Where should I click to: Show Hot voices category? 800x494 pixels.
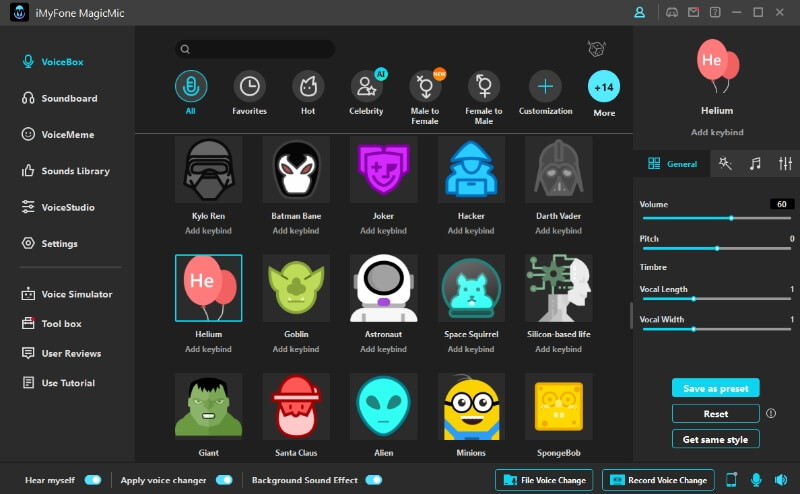point(308,93)
